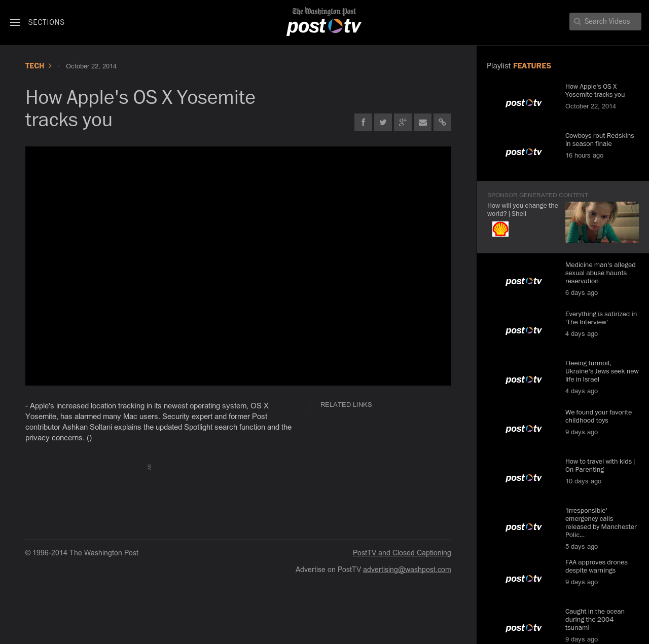Click the Shell logo icon
Image resolution: width=649 pixels, height=644 pixels.
coord(500,229)
